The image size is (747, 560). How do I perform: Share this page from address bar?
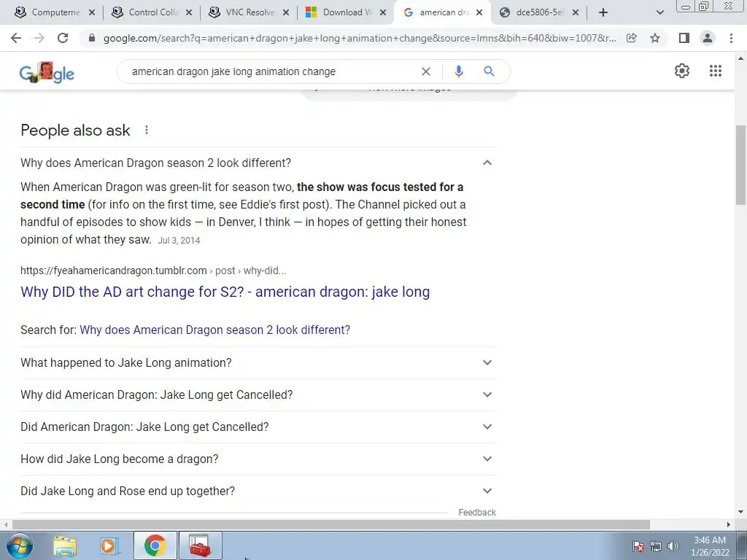coord(632,38)
